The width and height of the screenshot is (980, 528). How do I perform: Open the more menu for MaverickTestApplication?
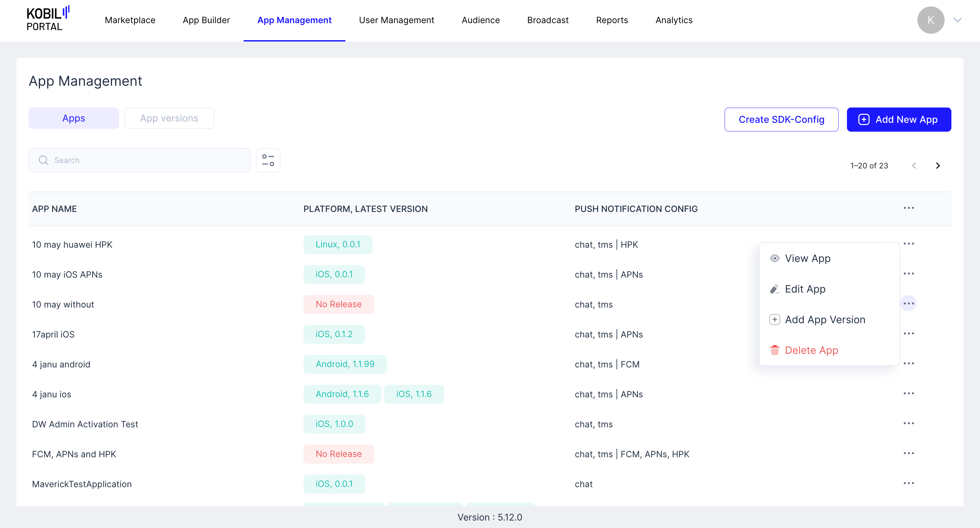point(909,483)
